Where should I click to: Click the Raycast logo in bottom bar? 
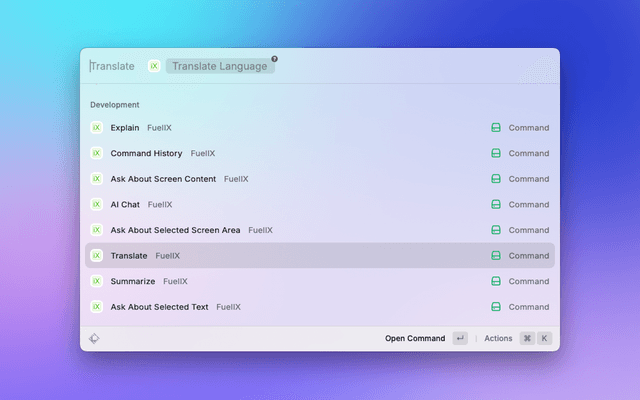pyautogui.click(x=94, y=338)
